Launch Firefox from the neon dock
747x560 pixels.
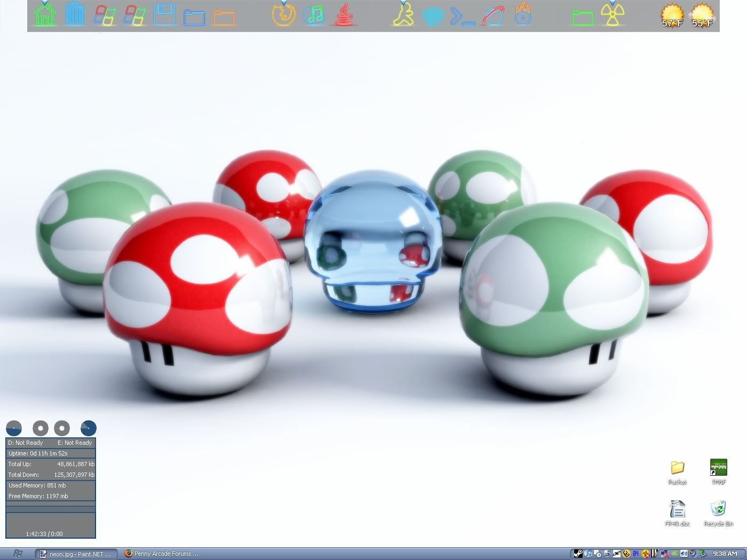coord(283,15)
